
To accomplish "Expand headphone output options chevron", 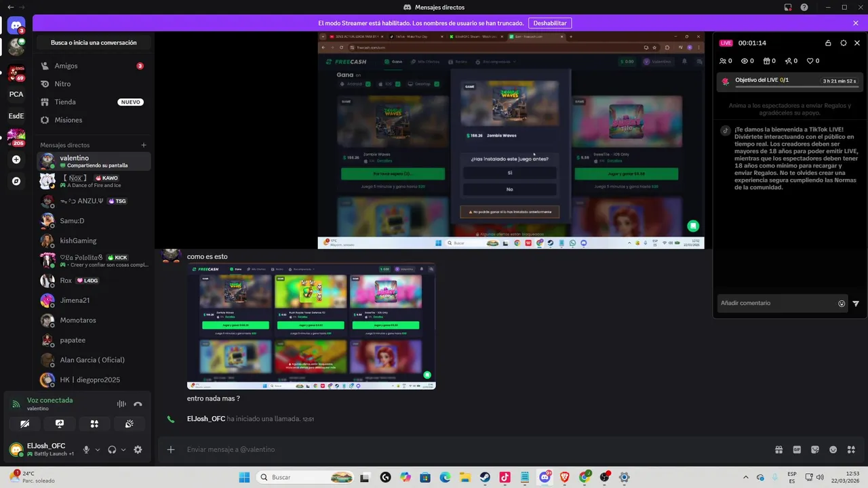I will 123,449.
